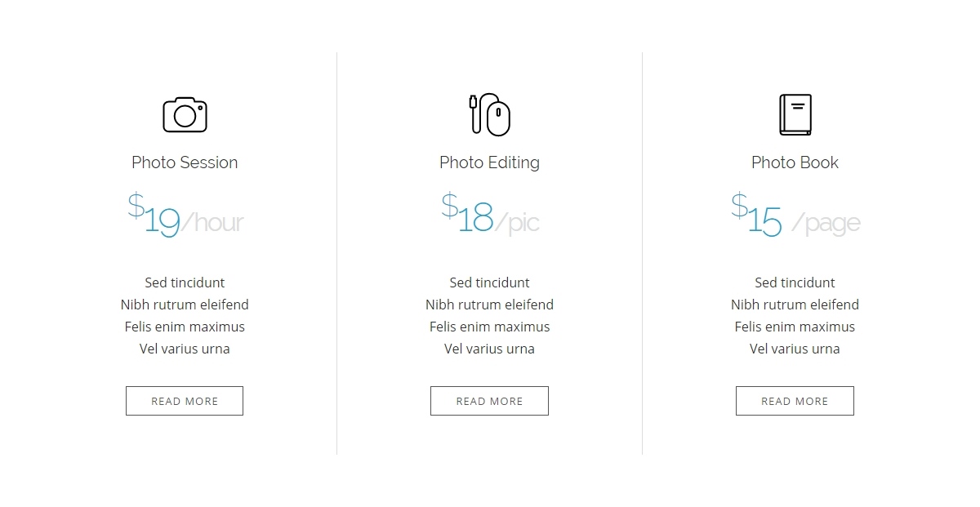Click Read More under Photo Session
The image size is (980, 507).
coord(185,401)
